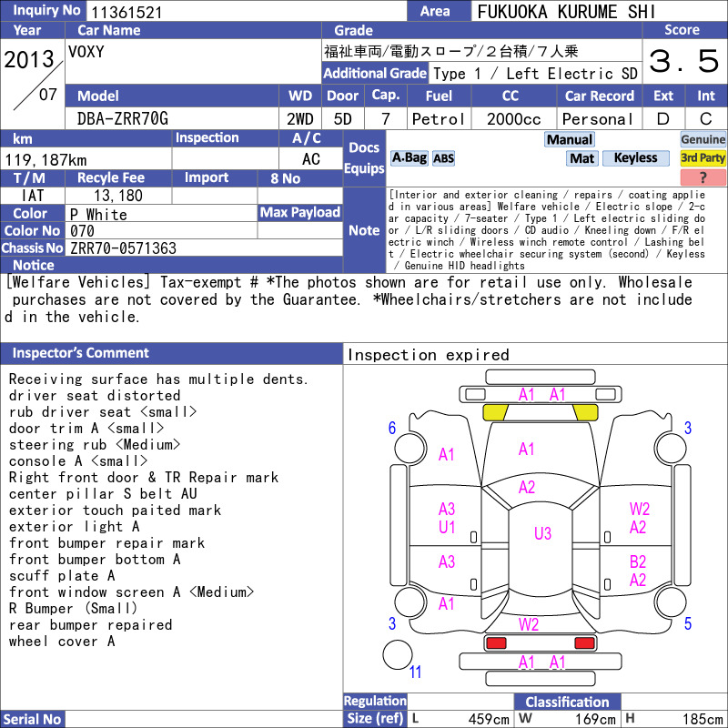Select the Keyless equipment badge
The width and height of the screenshot is (728, 728).
[635, 157]
